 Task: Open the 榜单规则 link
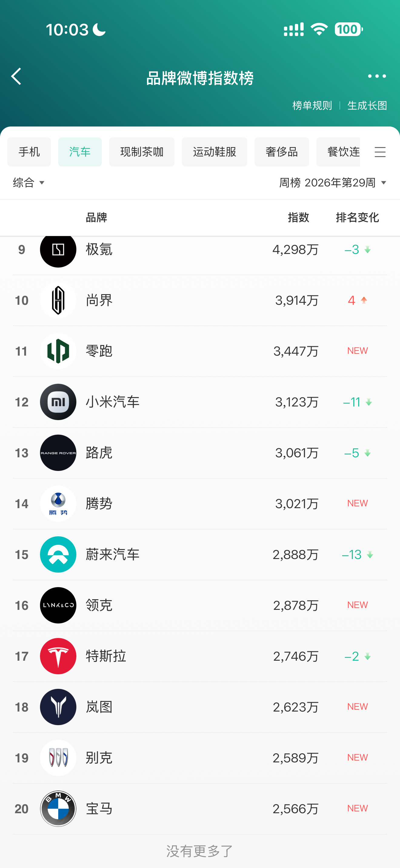point(312,105)
